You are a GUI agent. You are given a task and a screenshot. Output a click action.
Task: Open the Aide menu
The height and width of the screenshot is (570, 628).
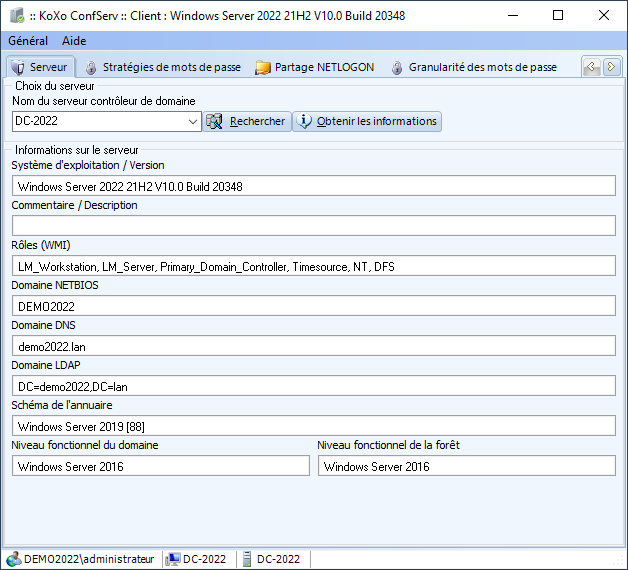point(74,41)
